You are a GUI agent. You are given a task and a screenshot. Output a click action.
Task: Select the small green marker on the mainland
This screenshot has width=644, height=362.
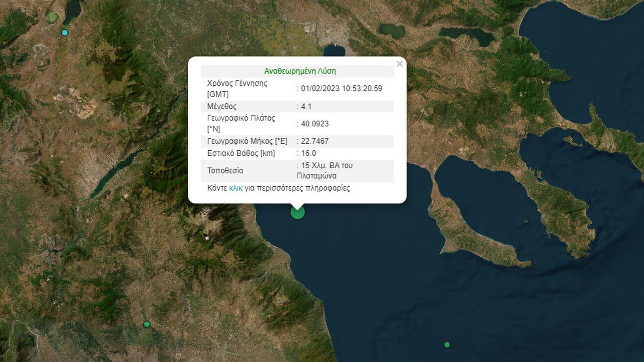147,324
